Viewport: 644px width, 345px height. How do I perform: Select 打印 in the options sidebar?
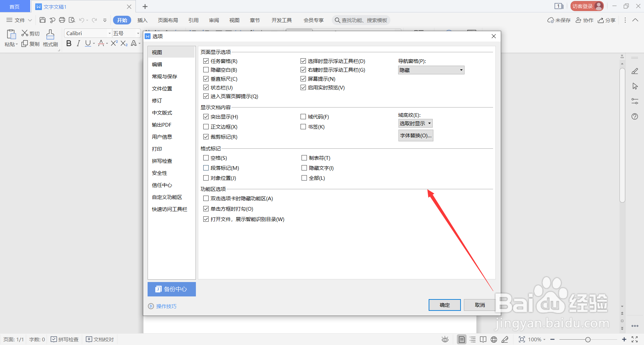tap(157, 149)
